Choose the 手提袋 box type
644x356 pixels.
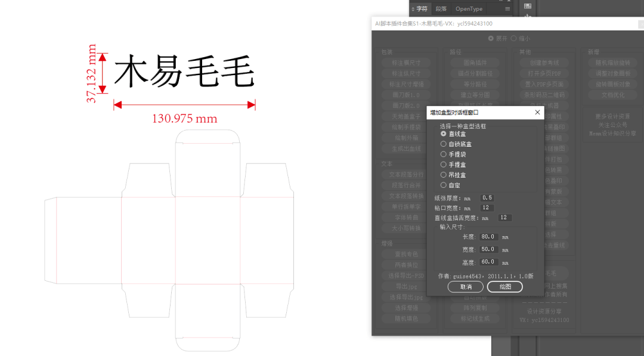[x=443, y=154]
